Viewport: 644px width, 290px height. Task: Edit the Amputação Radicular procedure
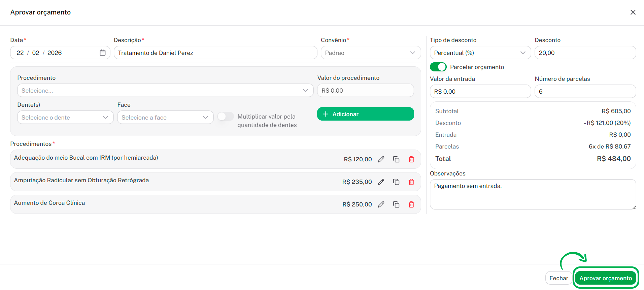tap(381, 182)
